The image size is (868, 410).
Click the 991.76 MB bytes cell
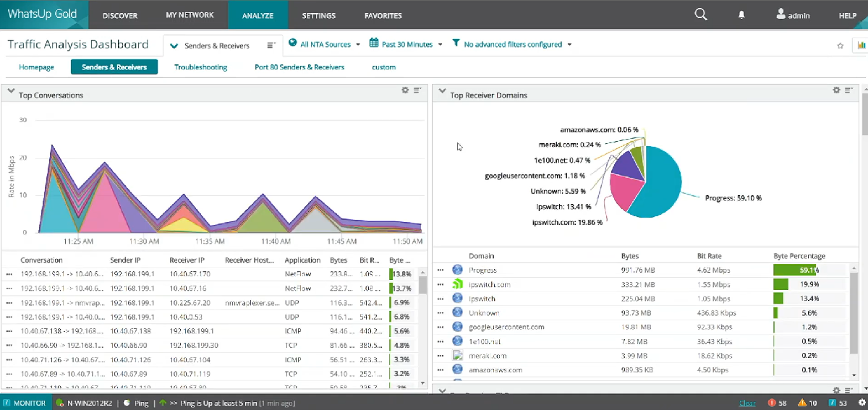[637, 270]
